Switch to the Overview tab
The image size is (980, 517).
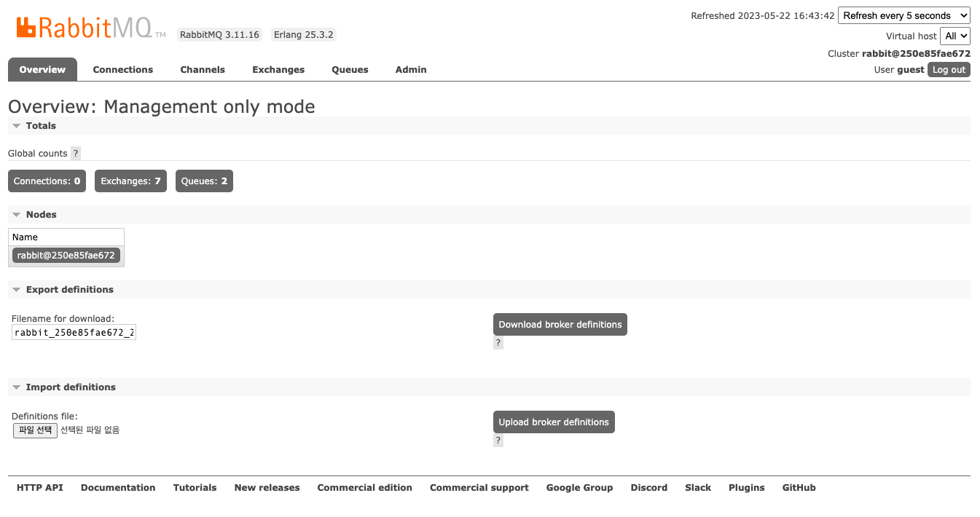point(42,70)
